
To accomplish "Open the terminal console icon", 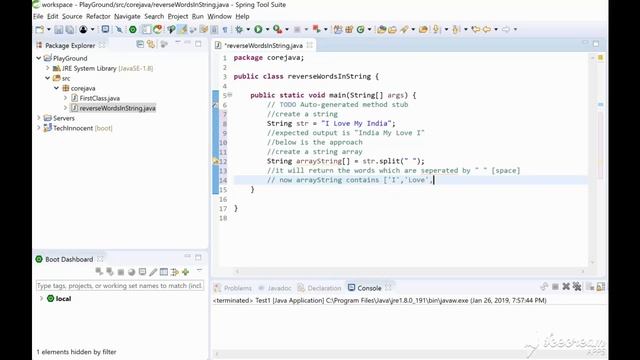I will click(105, 29).
